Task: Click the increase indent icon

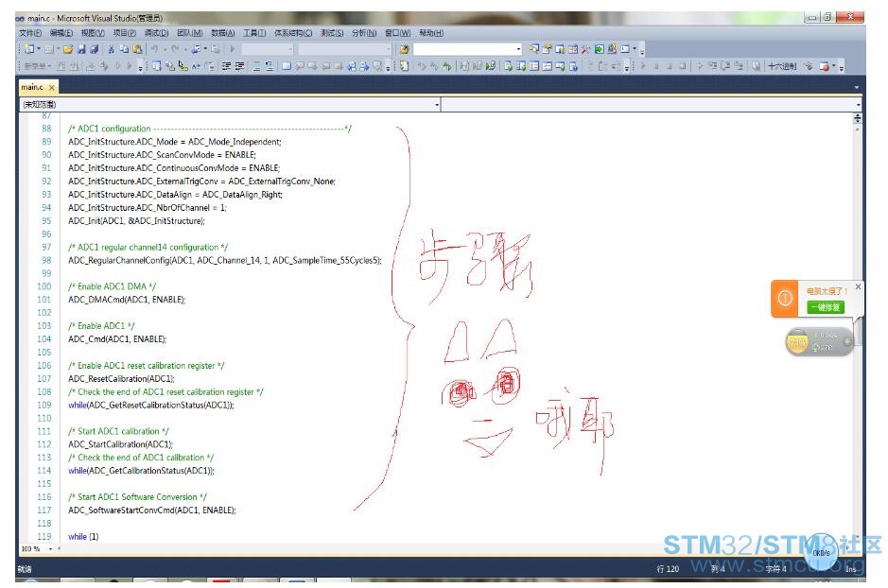Action: point(239,66)
